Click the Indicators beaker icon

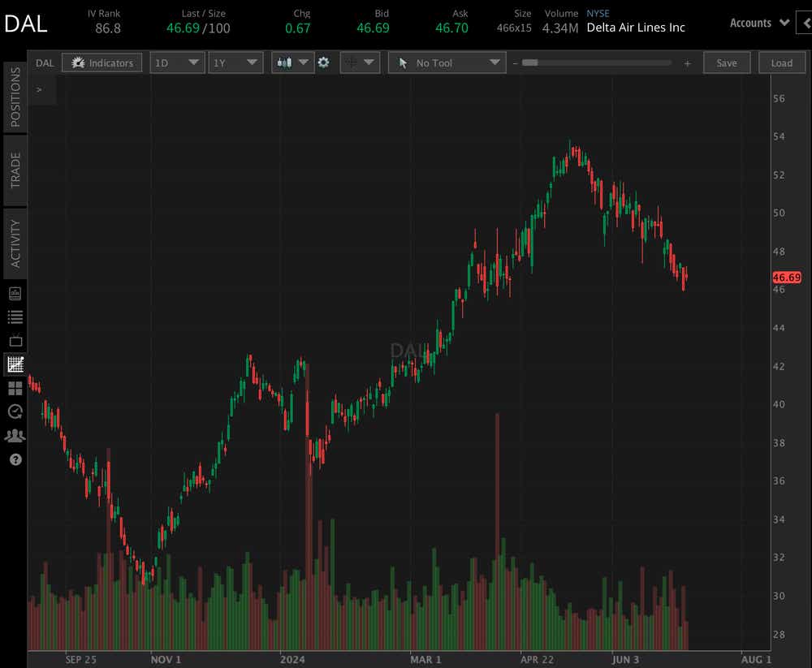tap(78, 62)
